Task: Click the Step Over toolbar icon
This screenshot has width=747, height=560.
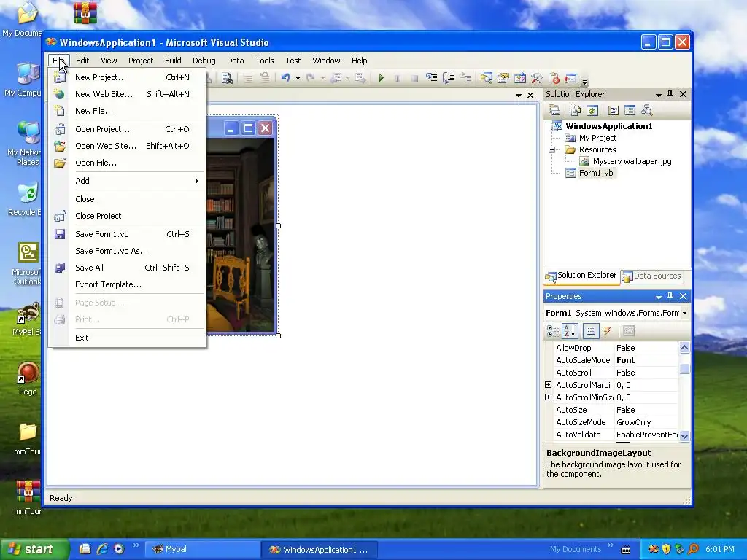Action: (449, 77)
